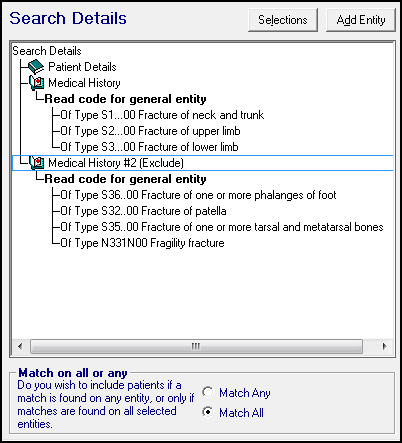Select S35..00 tarsal and metatarsal bones entry
Viewport: 402px width, 443px height.
(x=222, y=227)
